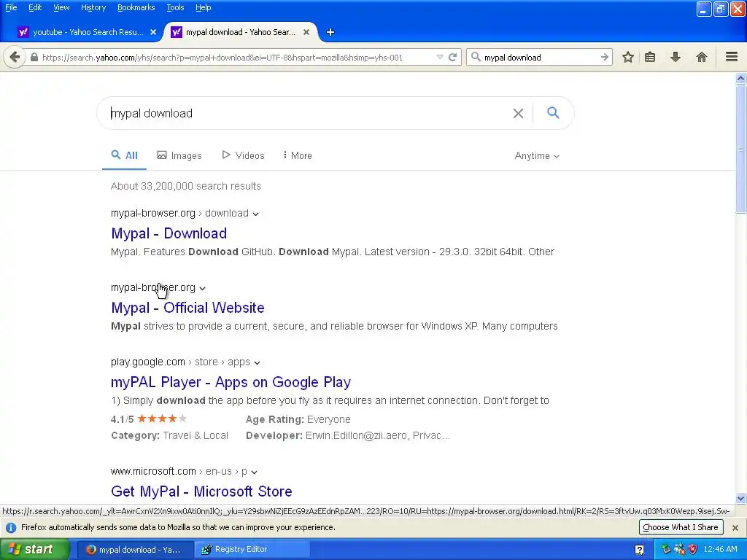Viewport: 747px width, 560px height.
Task: Click the 4.1/5 star rating
Action: tap(149, 419)
